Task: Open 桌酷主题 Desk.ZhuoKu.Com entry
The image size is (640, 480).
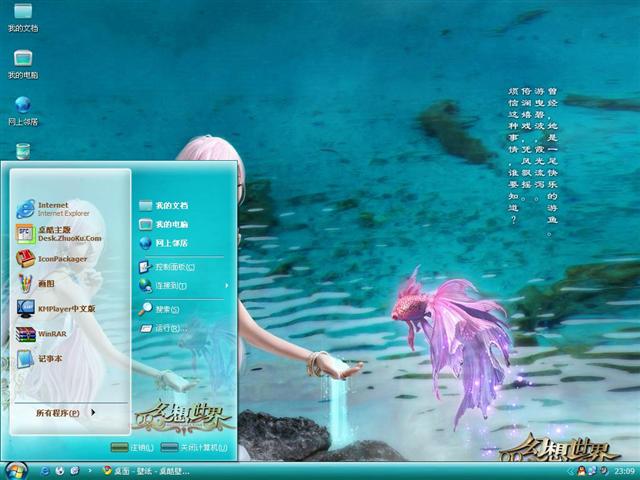Action: (x=58, y=234)
